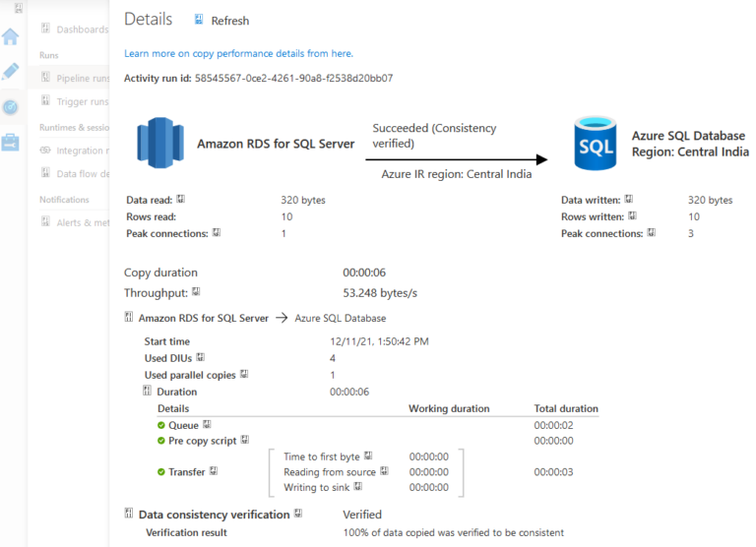
Task: Open the copy performance details link
Action: point(238,53)
